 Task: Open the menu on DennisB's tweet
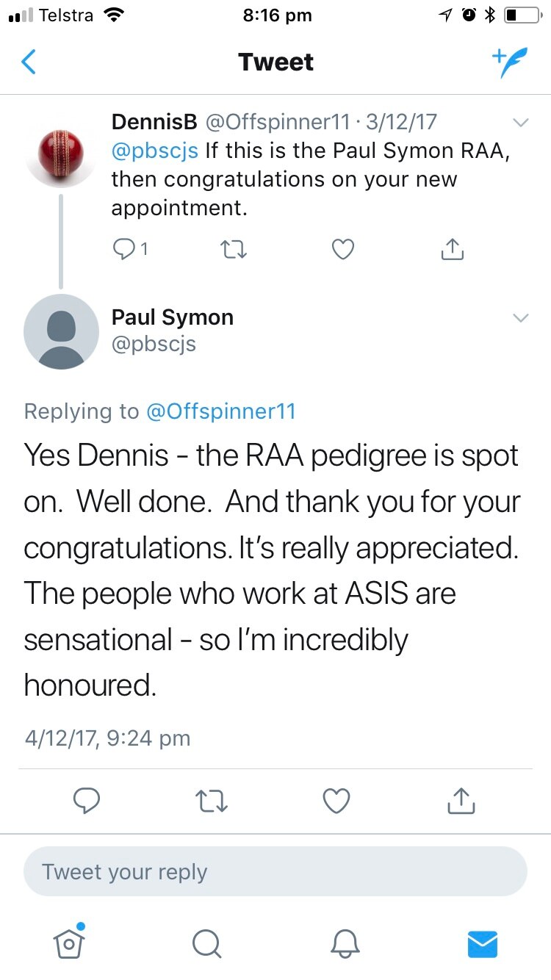click(x=521, y=122)
